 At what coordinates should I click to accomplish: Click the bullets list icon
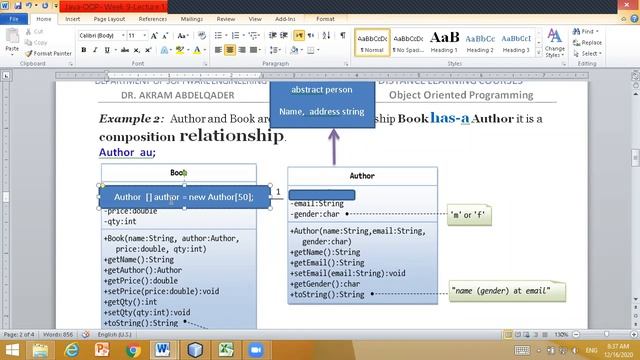(218, 36)
